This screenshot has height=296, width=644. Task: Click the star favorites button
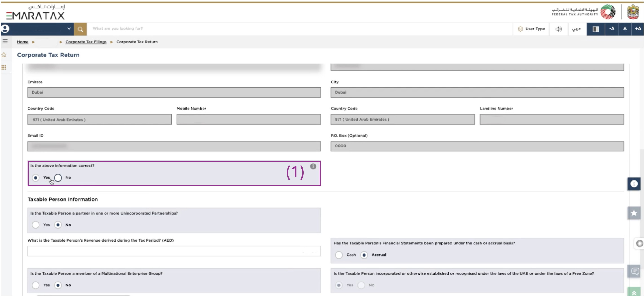634,213
